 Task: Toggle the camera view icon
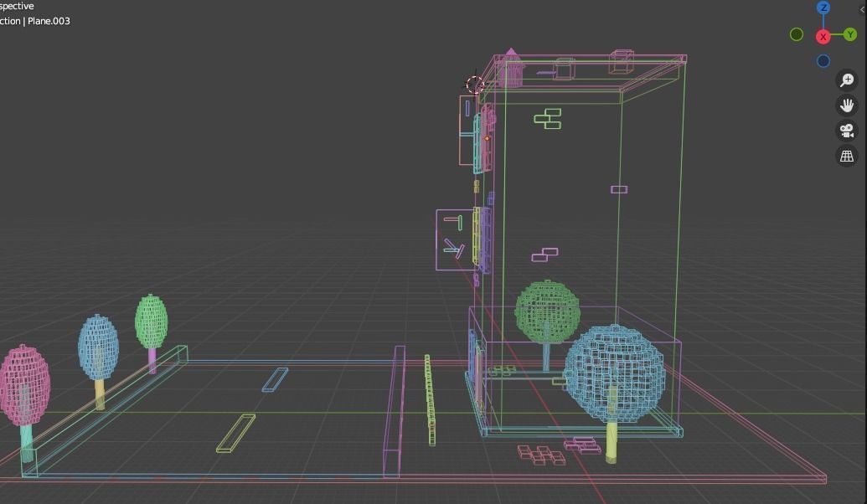tap(847, 131)
